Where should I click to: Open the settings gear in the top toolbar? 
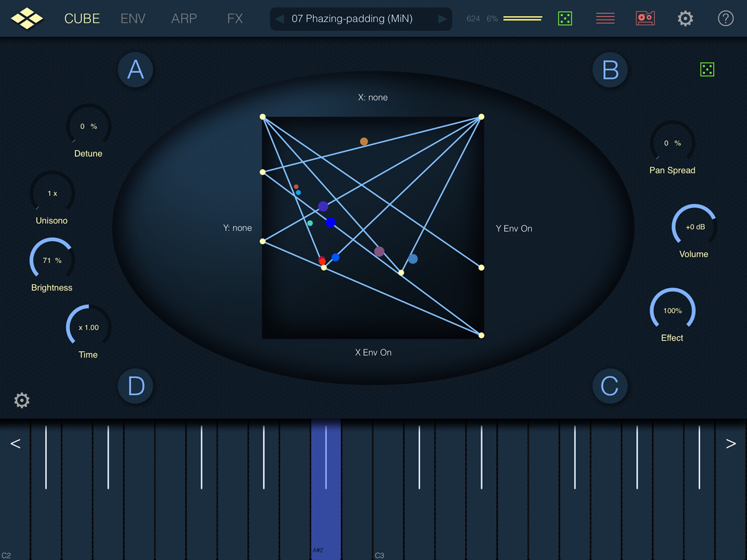(x=685, y=18)
